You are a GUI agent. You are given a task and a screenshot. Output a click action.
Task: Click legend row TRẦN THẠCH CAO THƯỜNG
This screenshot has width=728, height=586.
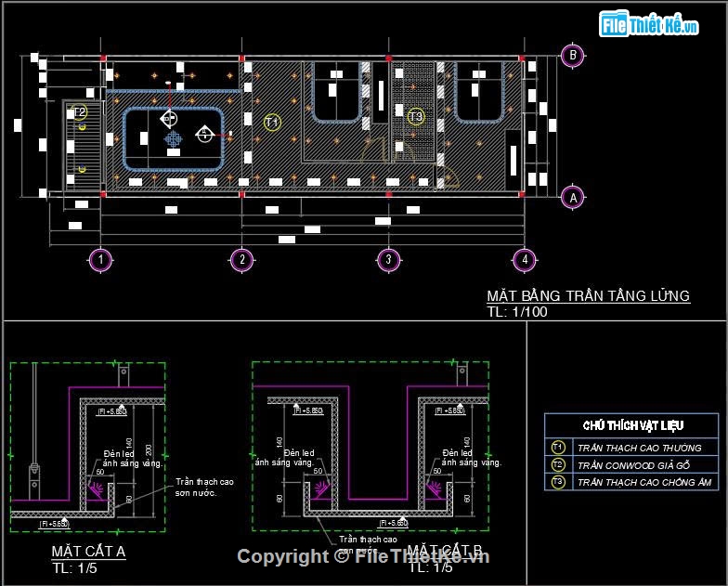click(639, 448)
